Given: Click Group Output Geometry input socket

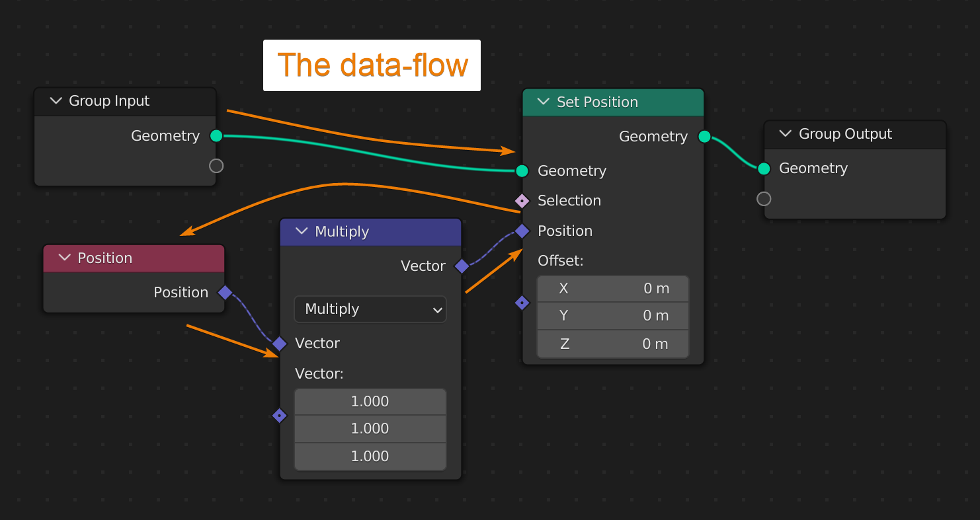Looking at the screenshot, I should point(764,168).
